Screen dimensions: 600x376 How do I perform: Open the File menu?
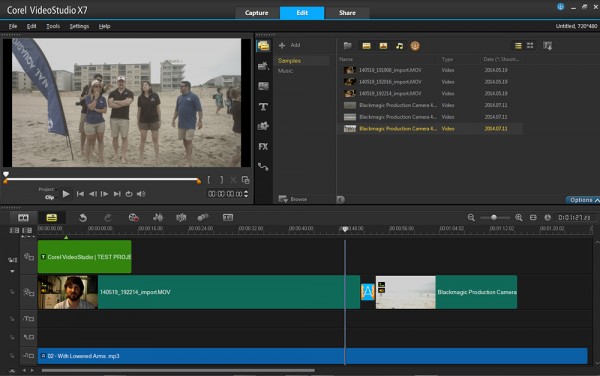[x=13, y=26]
